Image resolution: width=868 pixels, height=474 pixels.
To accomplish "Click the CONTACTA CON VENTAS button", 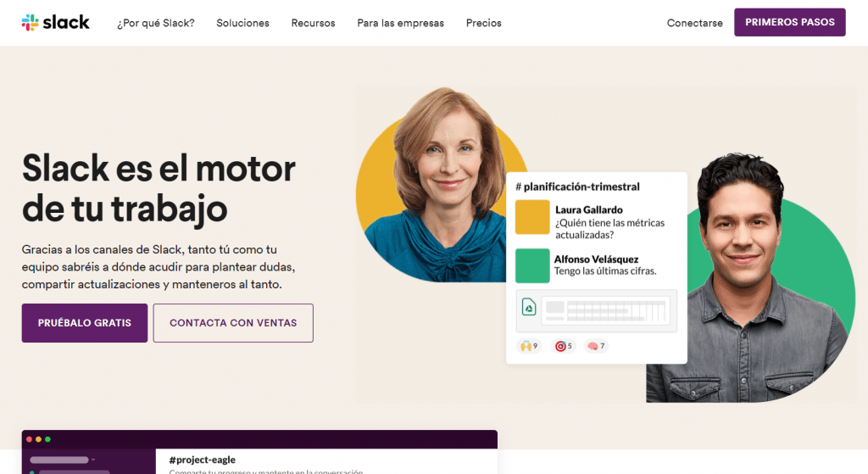I will [233, 323].
